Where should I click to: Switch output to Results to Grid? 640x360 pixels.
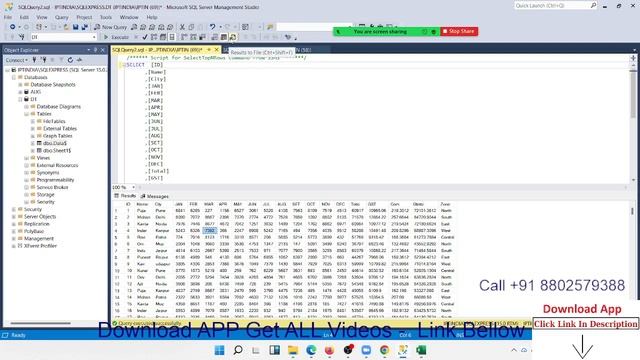[224, 37]
